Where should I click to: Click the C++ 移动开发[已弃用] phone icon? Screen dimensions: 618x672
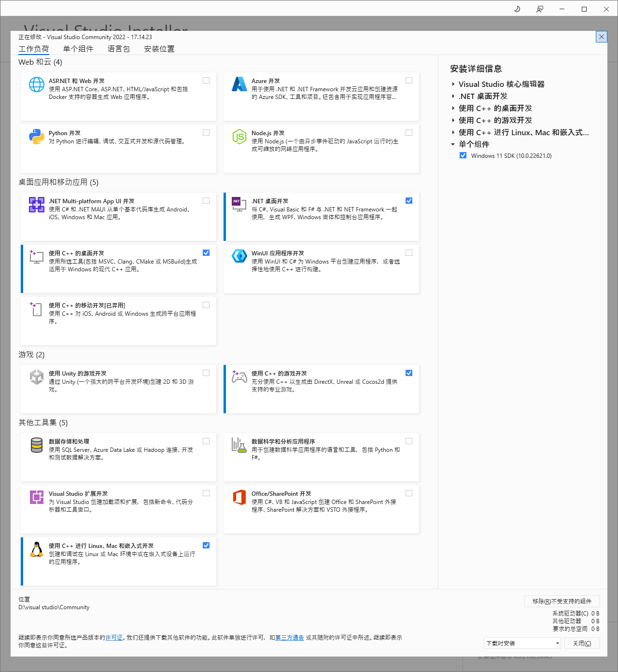(37, 309)
